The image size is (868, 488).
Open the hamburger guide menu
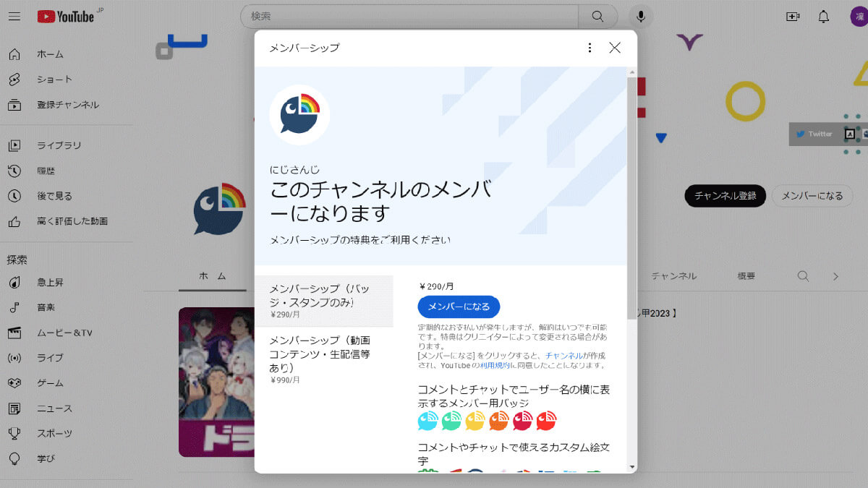[x=14, y=16]
